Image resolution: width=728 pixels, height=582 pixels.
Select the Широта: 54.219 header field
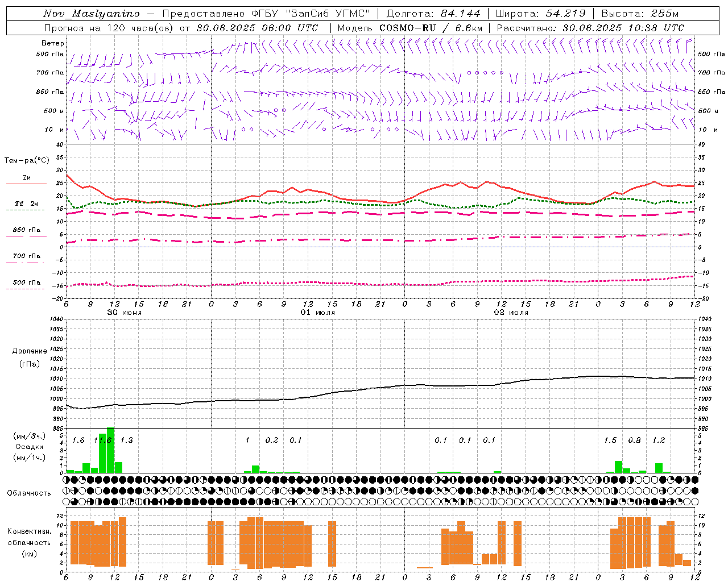click(x=540, y=14)
